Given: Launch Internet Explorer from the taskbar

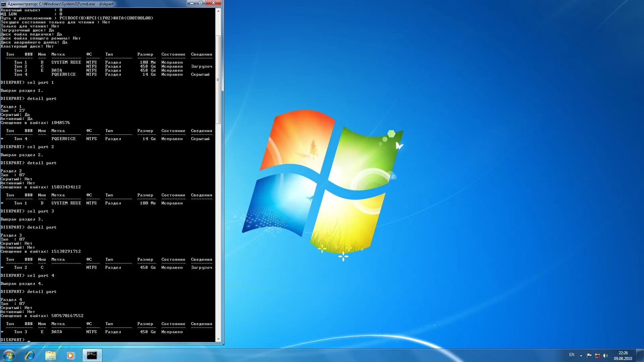Looking at the screenshot, I should pyautogui.click(x=30, y=355).
